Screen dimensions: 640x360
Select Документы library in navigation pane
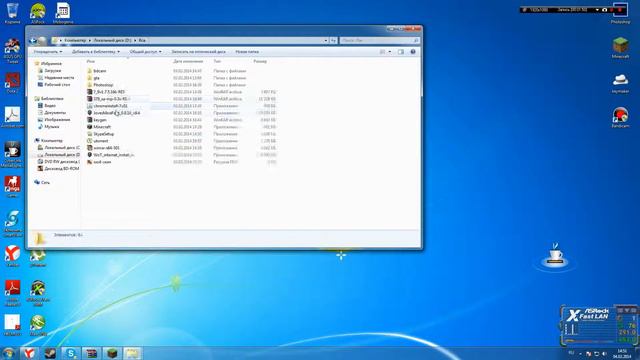click(x=55, y=113)
